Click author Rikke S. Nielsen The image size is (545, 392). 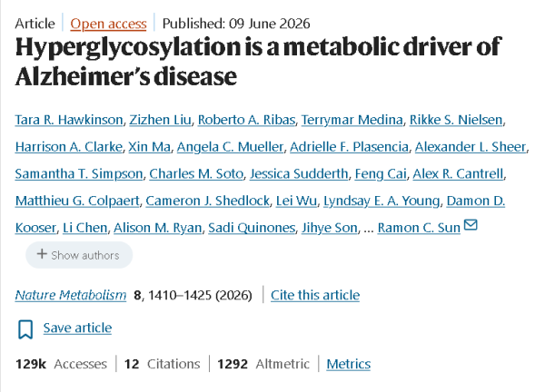pos(456,120)
